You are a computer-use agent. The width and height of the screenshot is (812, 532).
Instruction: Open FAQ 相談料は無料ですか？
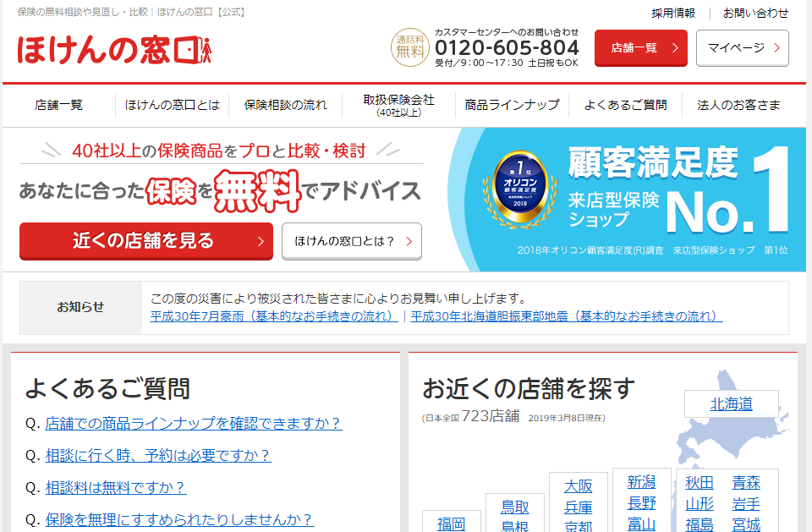(116, 487)
